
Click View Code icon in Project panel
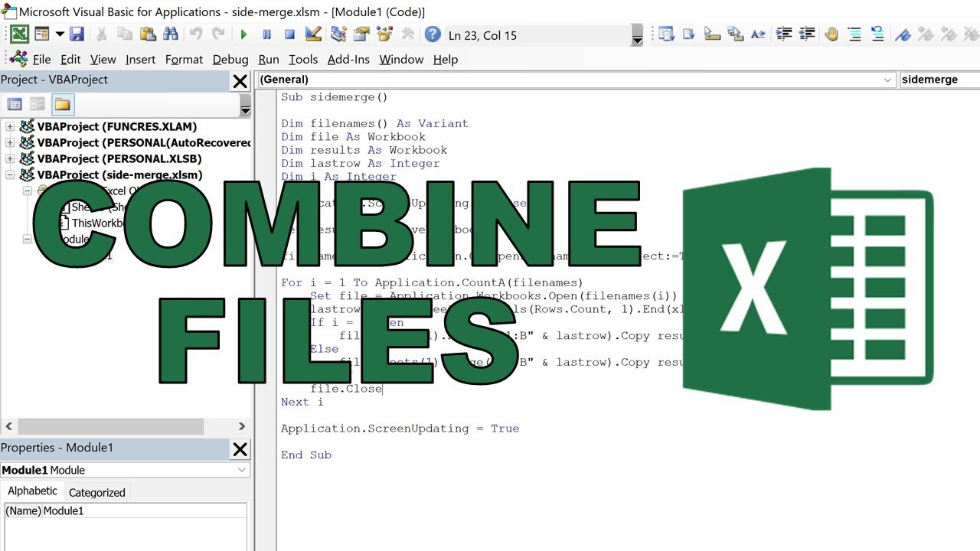pyautogui.click(x=15, y=104)
